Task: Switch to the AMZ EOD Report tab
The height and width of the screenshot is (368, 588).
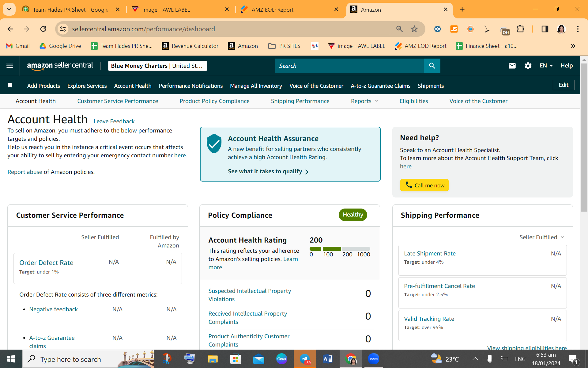Action: pyautogui.click(x=290, y=10)
